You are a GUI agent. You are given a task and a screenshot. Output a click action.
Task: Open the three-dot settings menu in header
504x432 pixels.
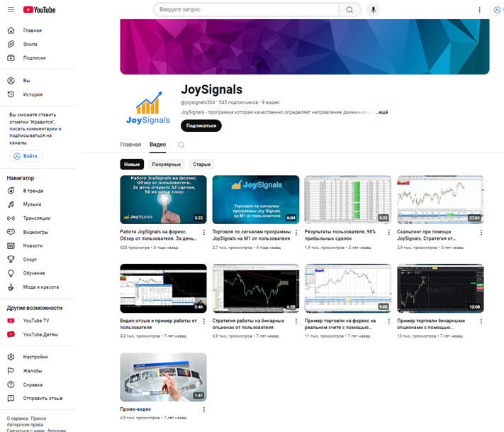point(479,10)
